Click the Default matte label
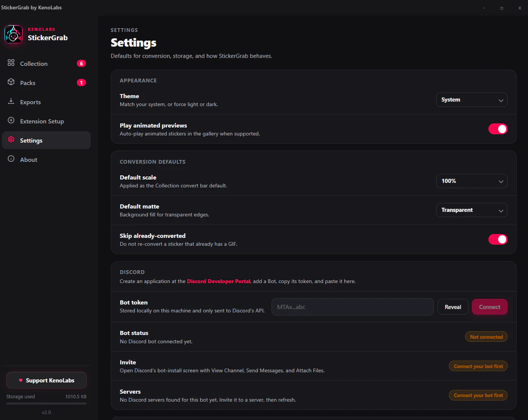The image size is (528, 420). [139, 207]
